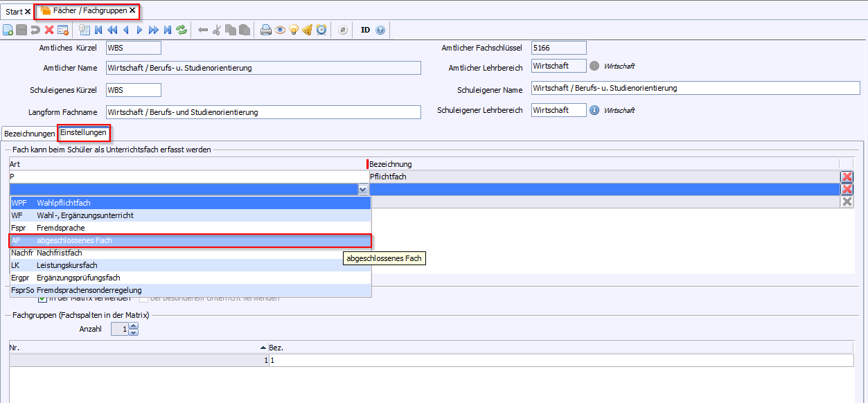Click the Amtlicher Fachschlüssel input field

tap(558, 48)
